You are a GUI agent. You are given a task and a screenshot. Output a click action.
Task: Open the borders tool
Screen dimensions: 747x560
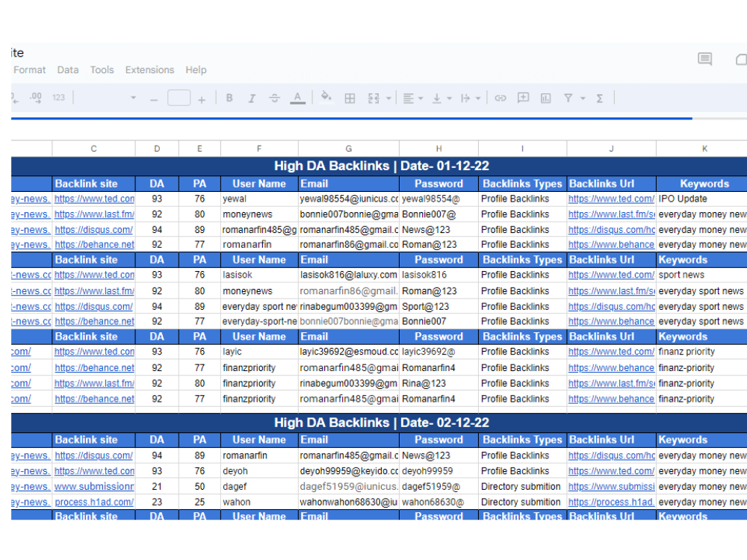click(350, 99)
